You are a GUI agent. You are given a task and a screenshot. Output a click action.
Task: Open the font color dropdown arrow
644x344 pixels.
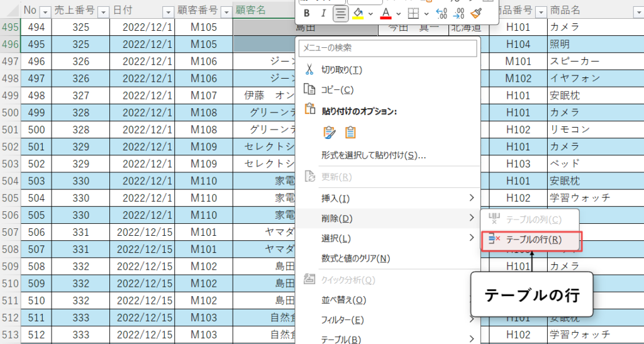(x=399, y=13)
